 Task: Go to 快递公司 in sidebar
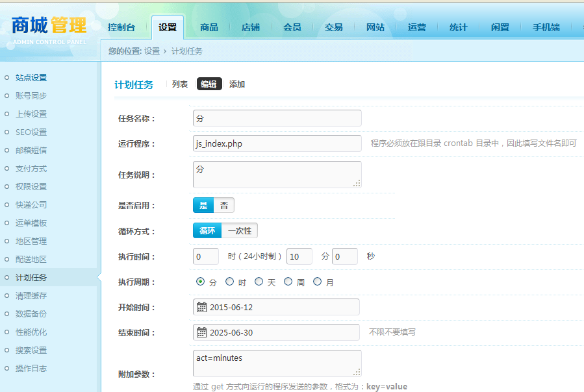pos(31,204)
